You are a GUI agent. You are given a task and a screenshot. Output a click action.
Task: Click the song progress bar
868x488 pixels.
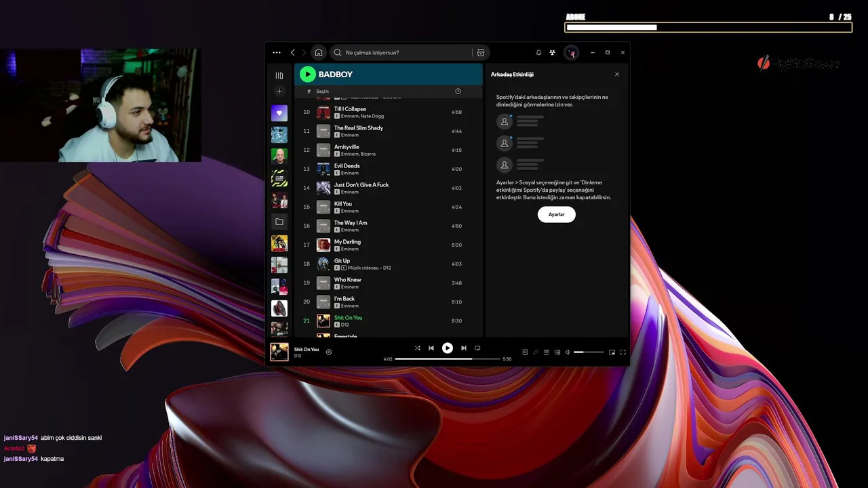click(448, 359)
